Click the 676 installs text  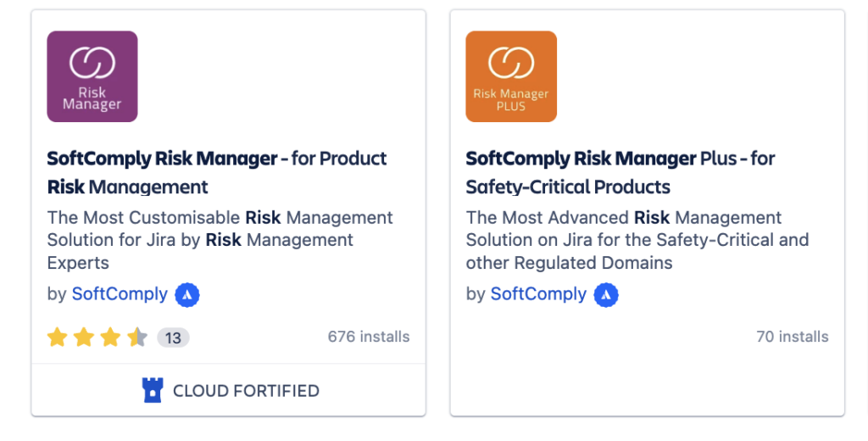369,337
